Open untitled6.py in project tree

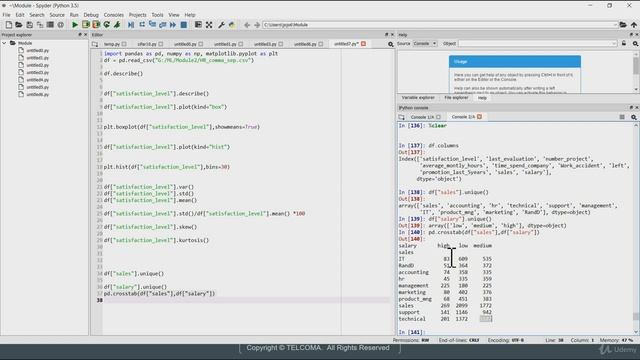(38, 95)
